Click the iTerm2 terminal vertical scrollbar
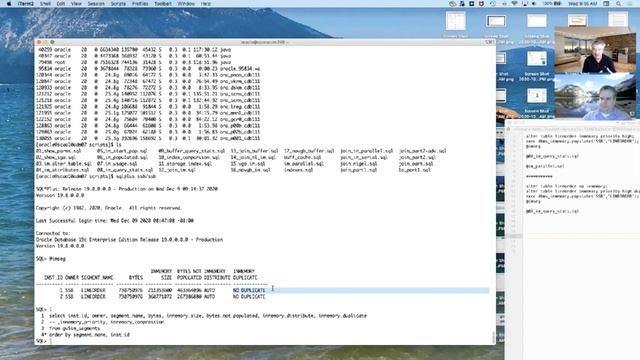 (493, 338)
